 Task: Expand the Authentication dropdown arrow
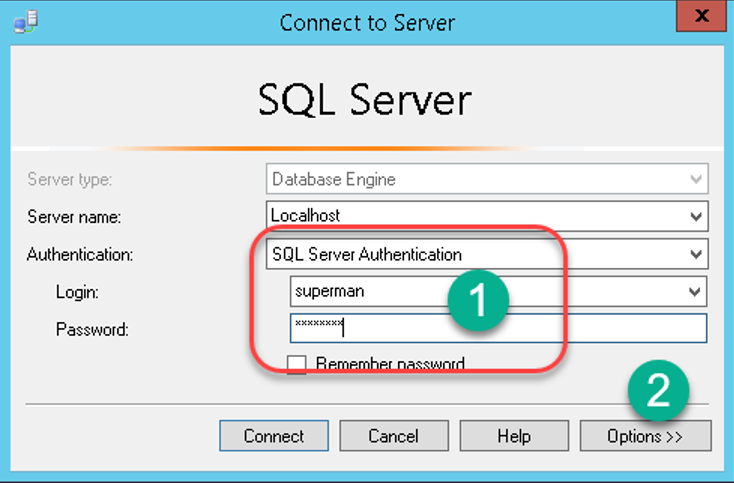pyautogui.click(x=696, y=254)
